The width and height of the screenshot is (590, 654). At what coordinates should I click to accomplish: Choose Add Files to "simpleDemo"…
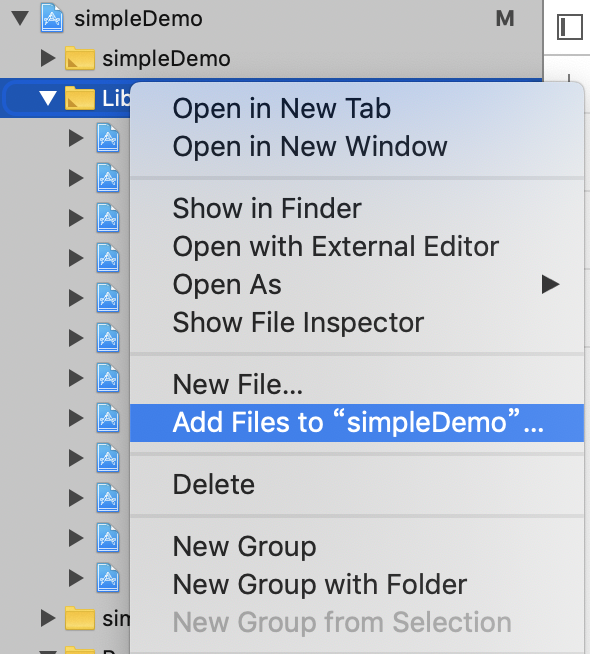click(x=357, y=423)
